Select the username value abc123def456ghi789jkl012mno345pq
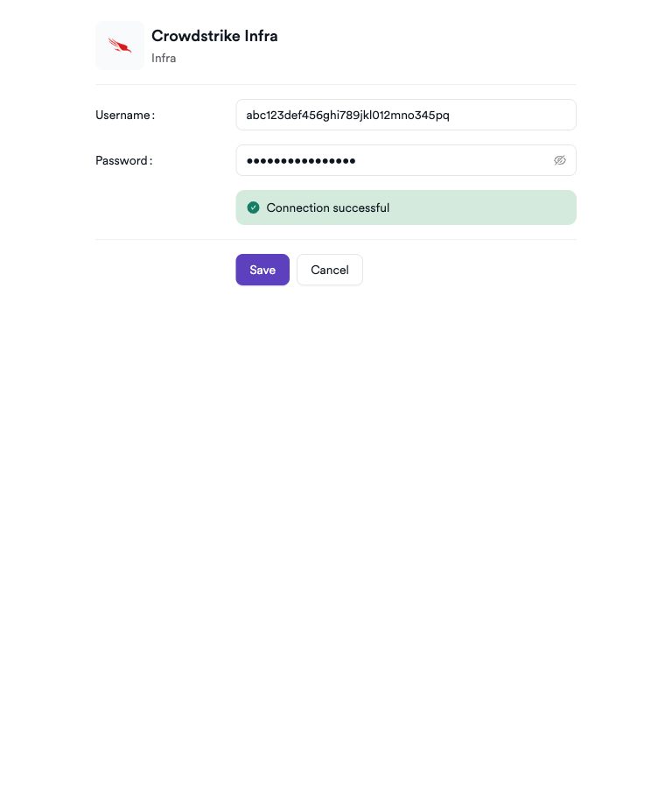 pos(348,115)
